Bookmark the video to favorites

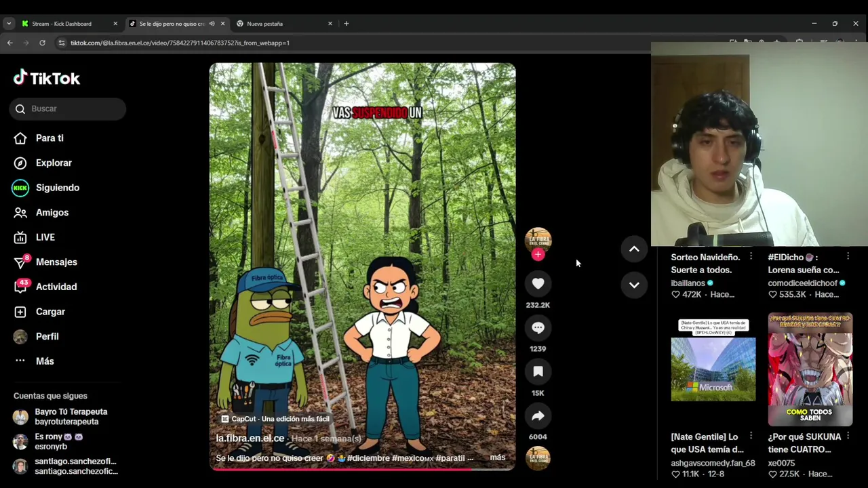[538, 371]
